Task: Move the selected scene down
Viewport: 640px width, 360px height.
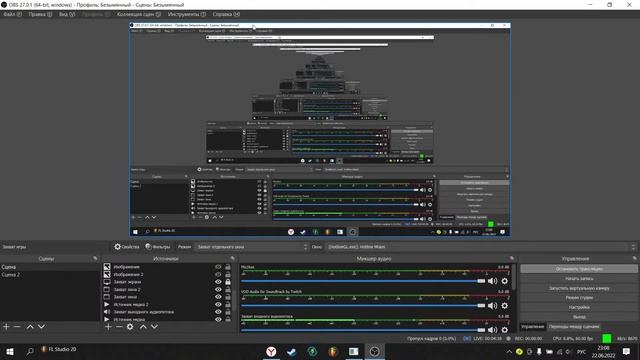Action: 41,327
